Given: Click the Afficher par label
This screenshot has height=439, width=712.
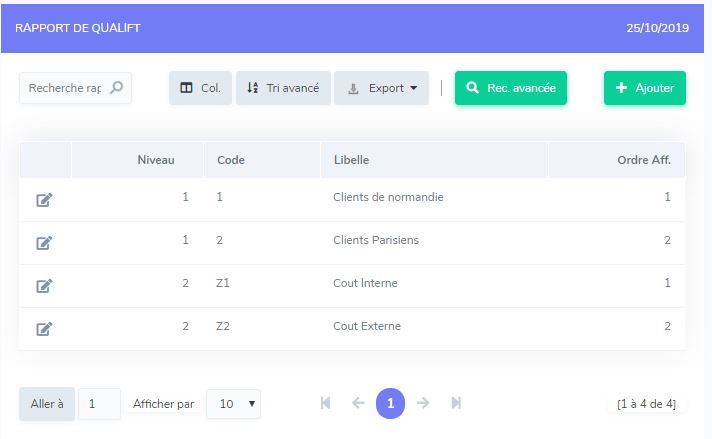Looking at the screenshot, I should [x=163, y=404].
